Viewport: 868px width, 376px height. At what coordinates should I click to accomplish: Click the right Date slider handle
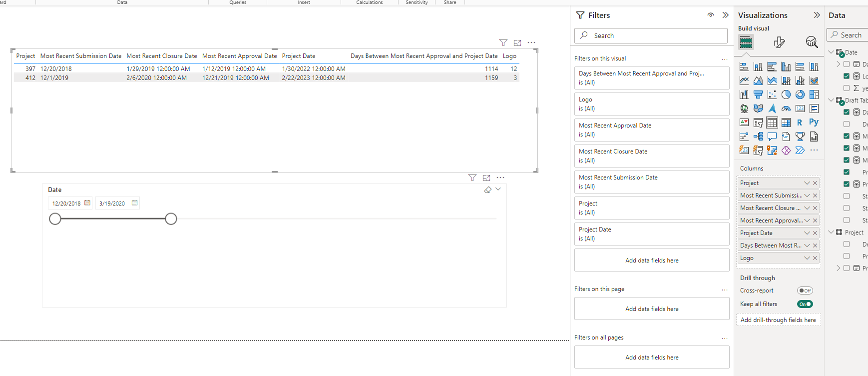click(x=171, y=218)
